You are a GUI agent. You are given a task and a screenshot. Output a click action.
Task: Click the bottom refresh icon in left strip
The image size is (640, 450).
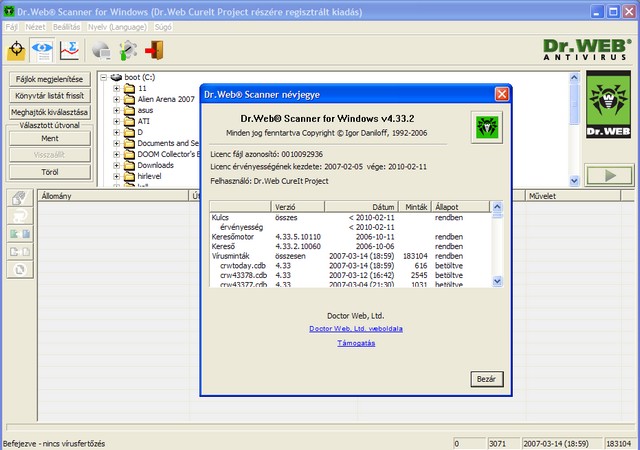pos(20,270)
